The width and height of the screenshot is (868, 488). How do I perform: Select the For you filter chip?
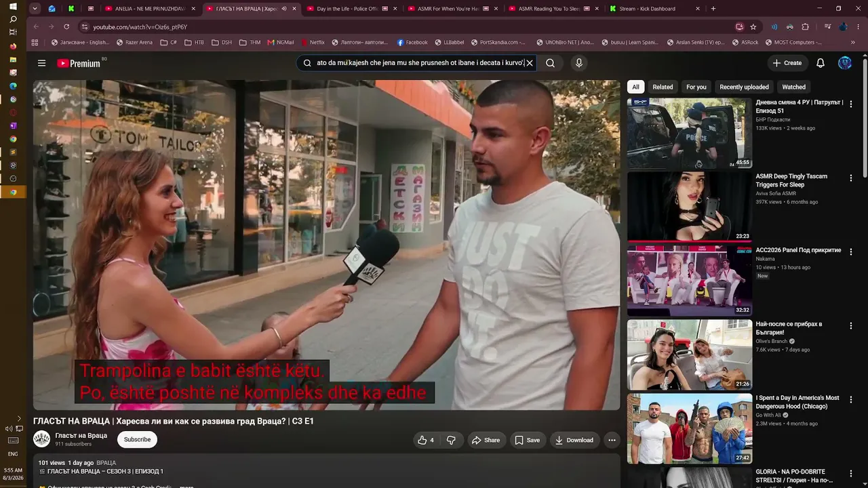click(x=696, y=87)
